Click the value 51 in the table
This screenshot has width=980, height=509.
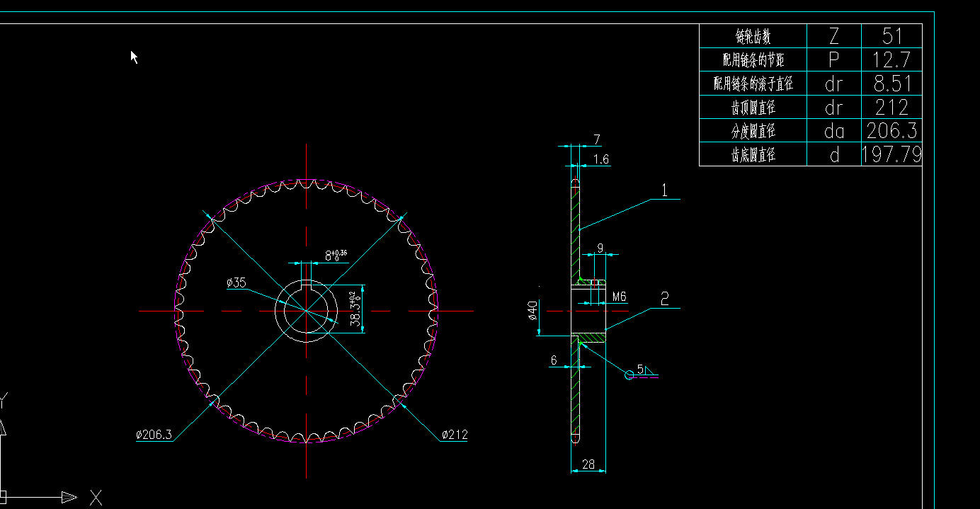[891, 36]
